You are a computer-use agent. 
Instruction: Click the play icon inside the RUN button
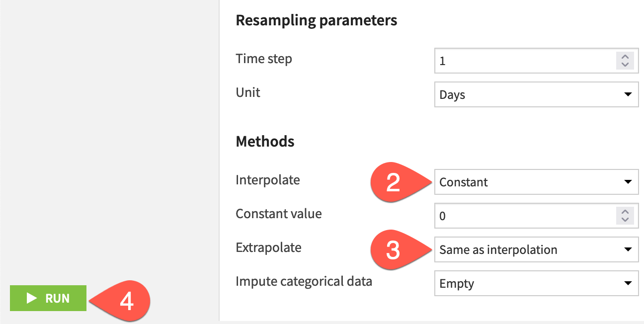pos(31,298)
